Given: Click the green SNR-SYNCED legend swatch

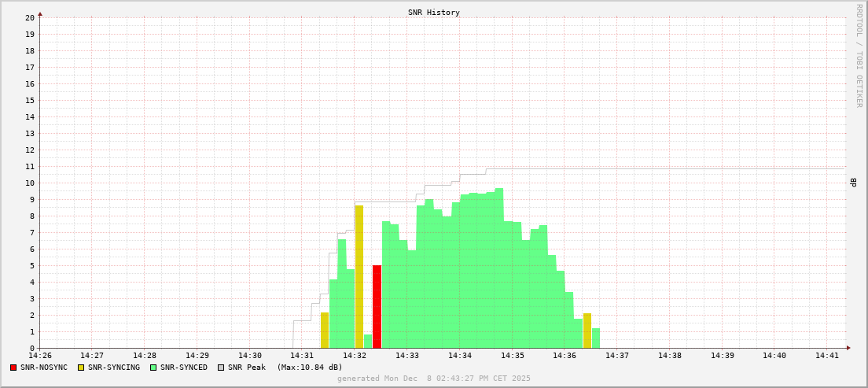Looking at the screenshot, I should (153, 368).
